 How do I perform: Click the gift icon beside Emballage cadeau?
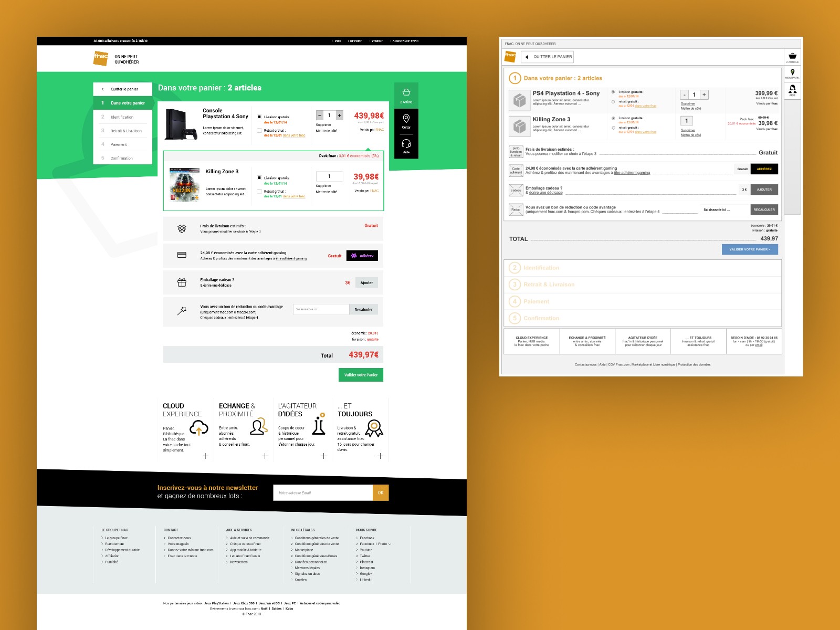pos(182,282)
